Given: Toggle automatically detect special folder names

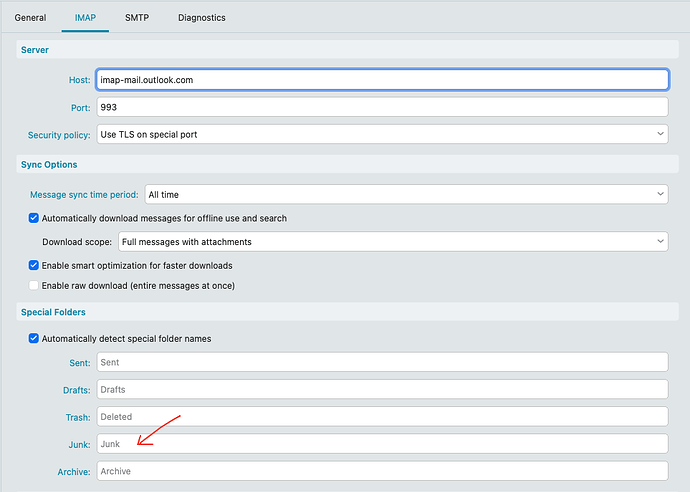Looking at the screenshot, I should pos(34,338).
